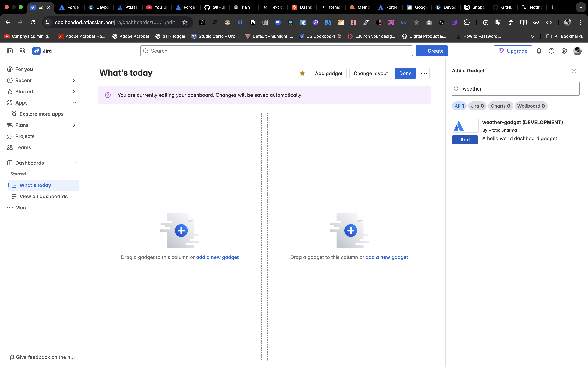Expand the Recent section in the sidebar

74,80
